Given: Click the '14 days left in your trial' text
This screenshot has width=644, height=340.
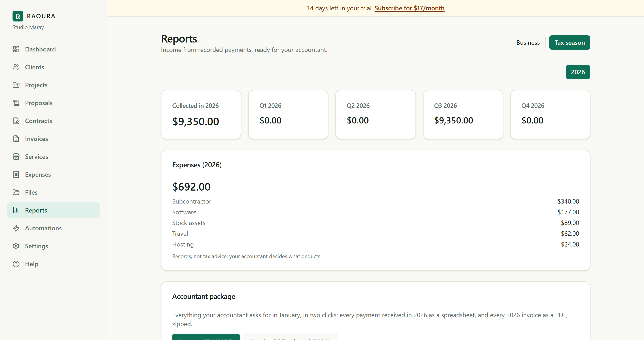Looking at the screenshot, I should [x=340, y=8].
